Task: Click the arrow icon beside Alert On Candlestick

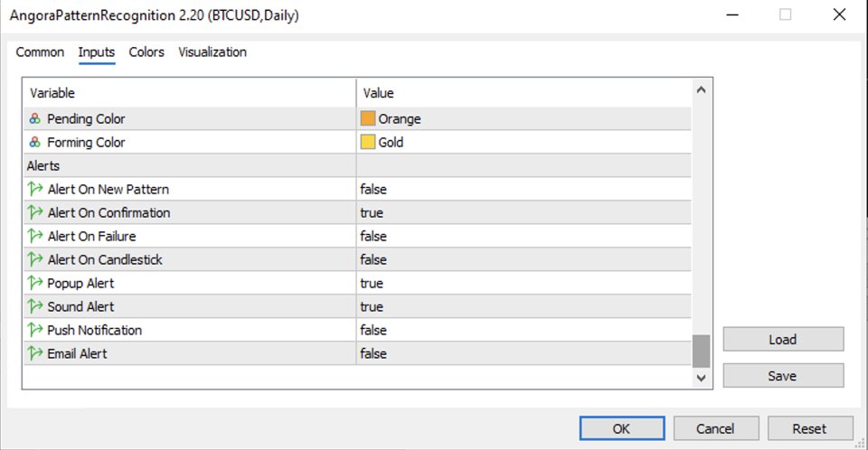Action: point(35,259)
